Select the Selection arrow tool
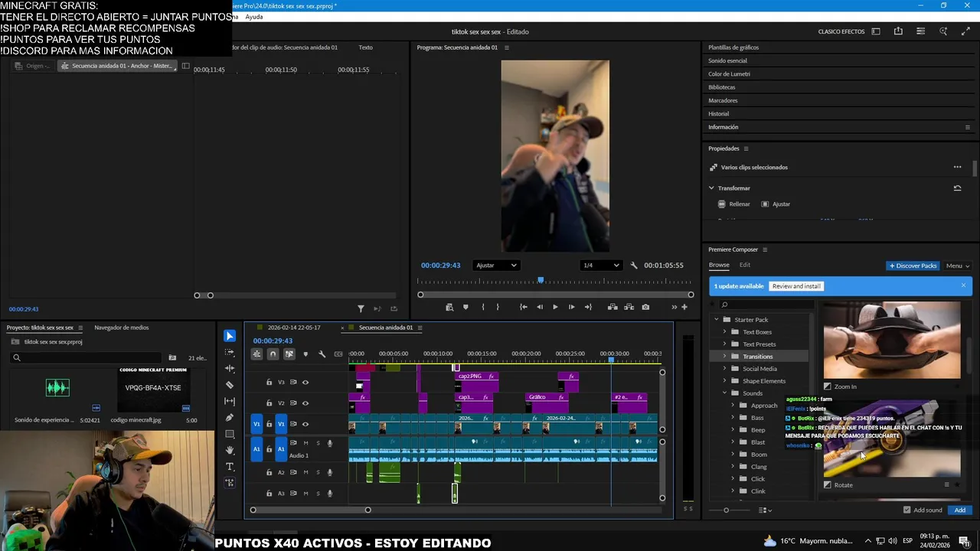Image resolution: width=980 pixels, height=551 pixels. tap(230, 336)
